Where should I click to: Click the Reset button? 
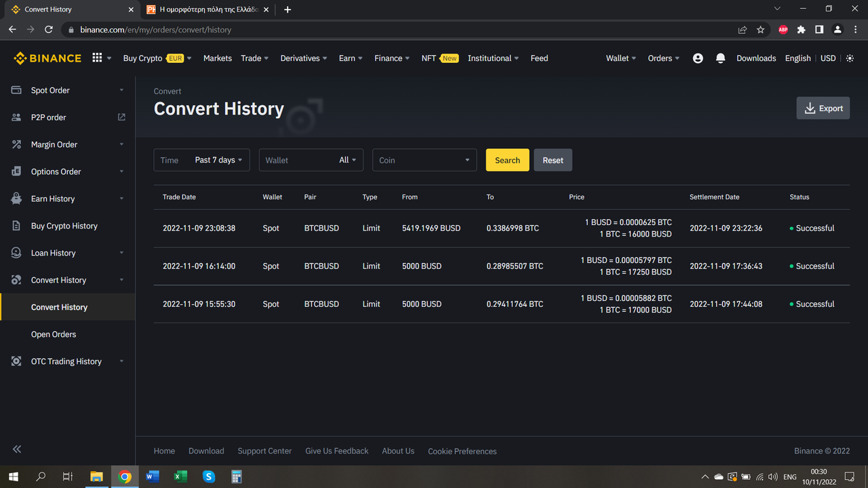click(x=553, y=160)
